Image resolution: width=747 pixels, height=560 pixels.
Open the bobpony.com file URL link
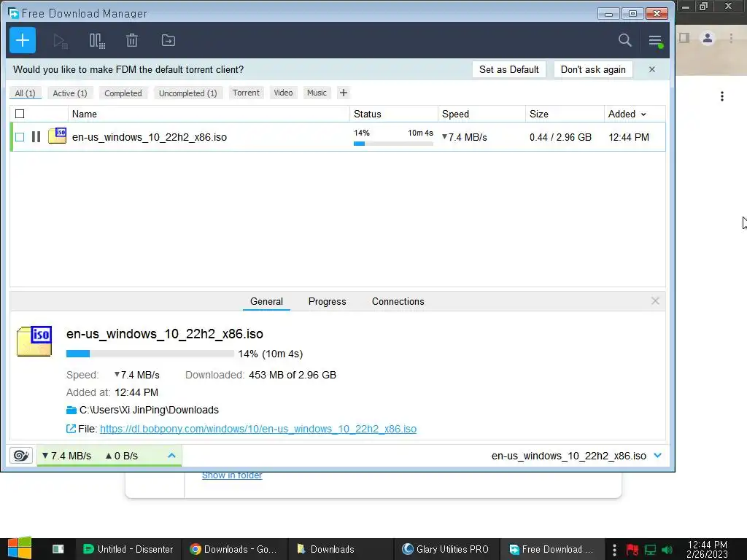coord(258,429)
